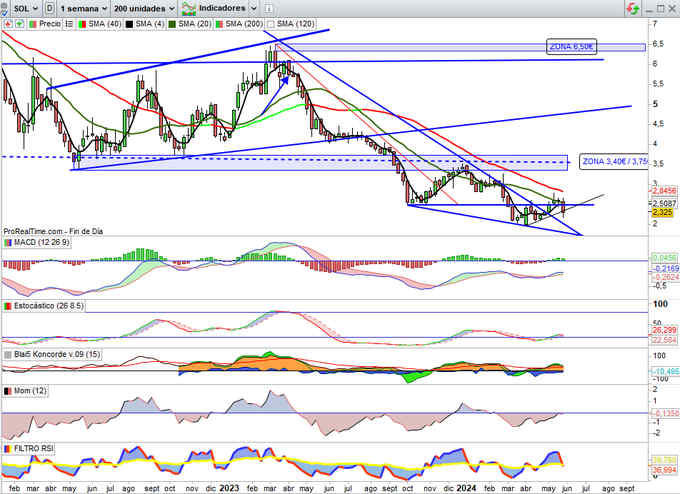
Task: Click the FILTRO RSI indicator icon
Action: [8, 448]
